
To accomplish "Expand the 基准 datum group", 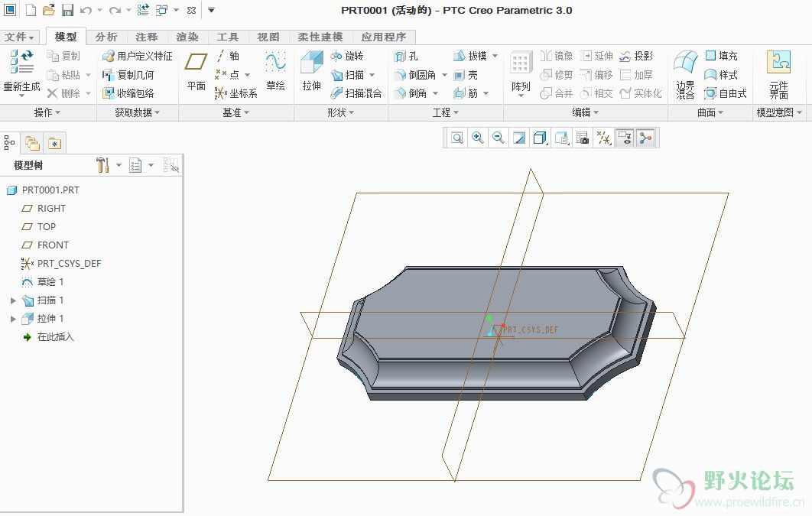I will click(235, 112).
